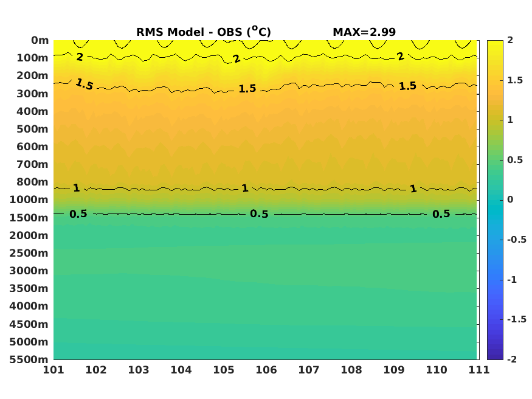Click the '110' x-axis tick label
This screenshot has height=399, width=532.
[437, 370]
